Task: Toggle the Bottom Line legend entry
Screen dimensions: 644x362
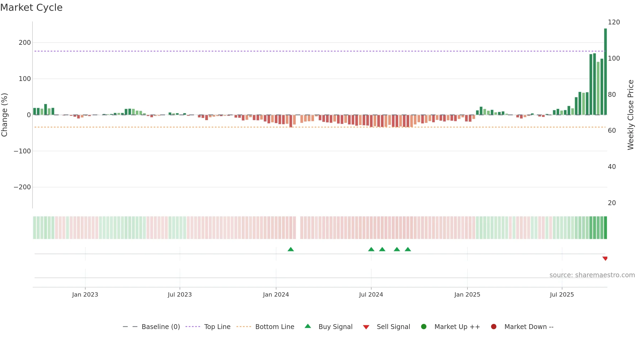Action: point(265,327)
